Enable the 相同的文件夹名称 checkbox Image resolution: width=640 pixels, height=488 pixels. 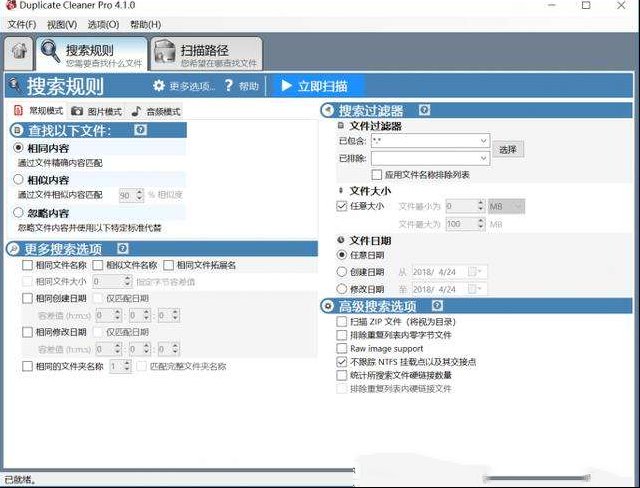(x=27, y=366)
